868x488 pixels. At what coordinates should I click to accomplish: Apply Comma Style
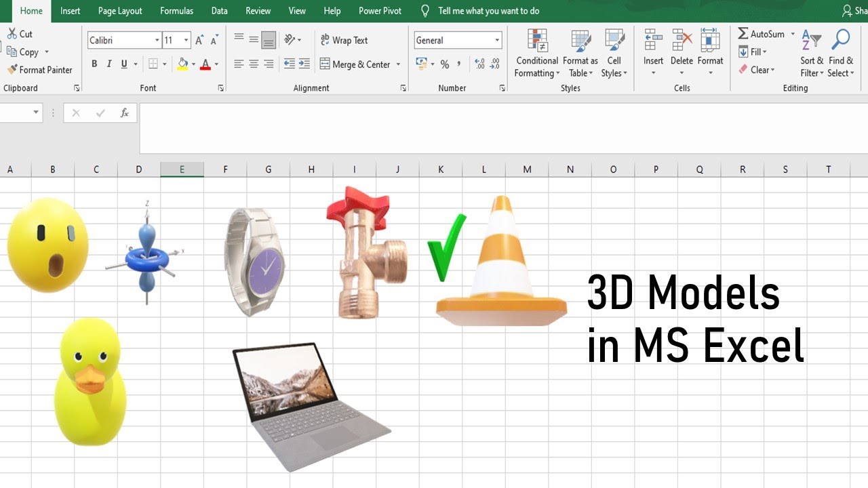pyautogui.click(x=459, y=64)
